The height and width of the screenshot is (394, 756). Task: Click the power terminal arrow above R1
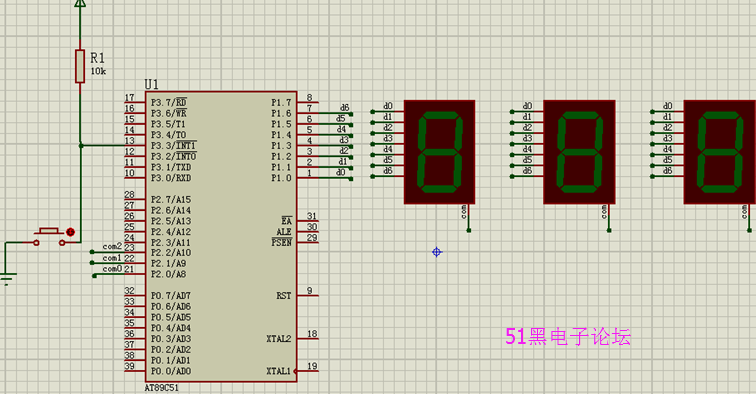81,3
